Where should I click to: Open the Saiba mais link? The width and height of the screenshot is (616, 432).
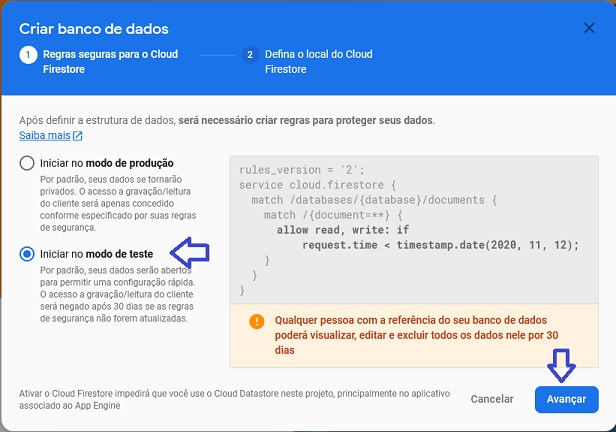point(45,135)
